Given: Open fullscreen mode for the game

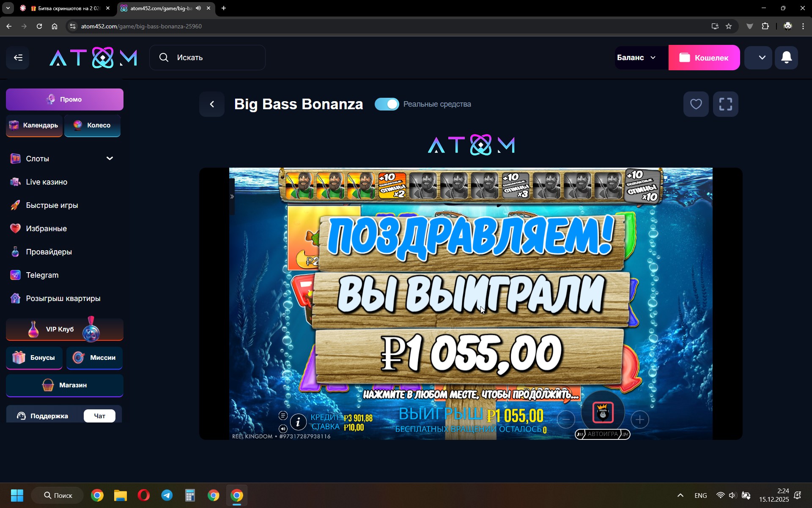Looking at the screenshot, I should (x=725, y=104).
